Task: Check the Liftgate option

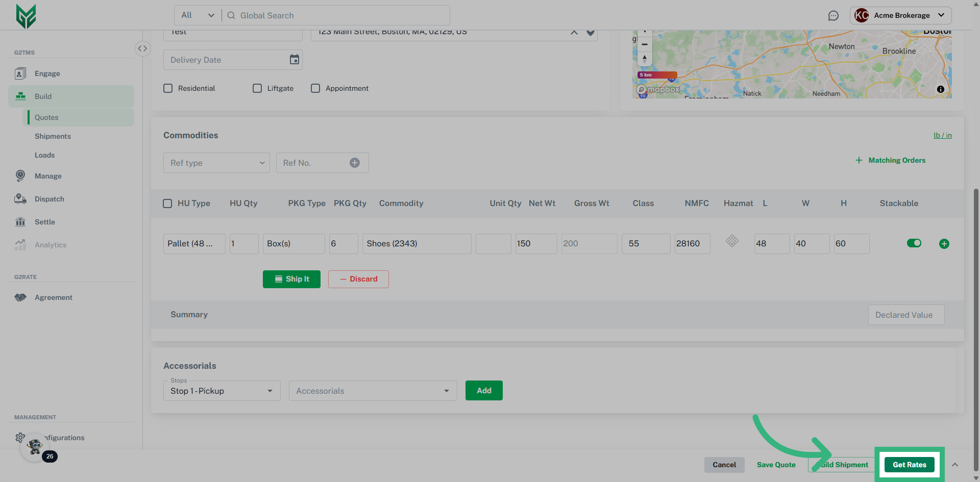Action: click(257, 88)
